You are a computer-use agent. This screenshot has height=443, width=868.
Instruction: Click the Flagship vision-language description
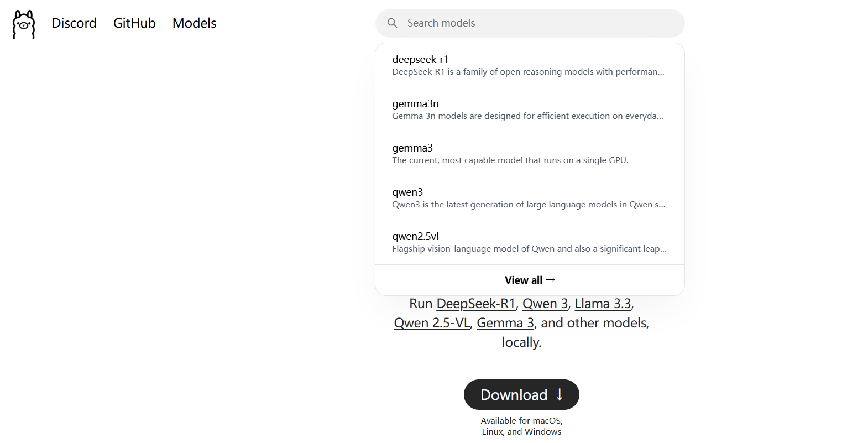[x=529, y=249]
